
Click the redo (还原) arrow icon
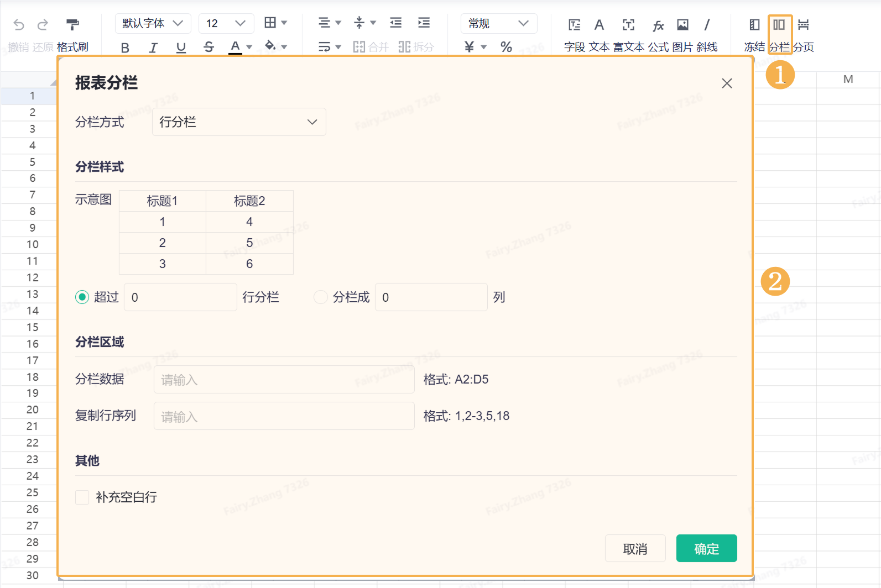click(43, 24)
